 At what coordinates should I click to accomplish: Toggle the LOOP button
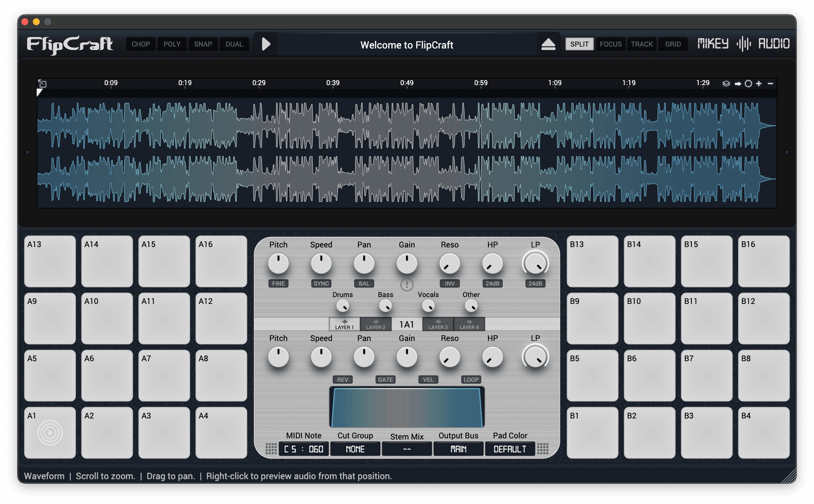pyautogui.click(x=471, y=380)
